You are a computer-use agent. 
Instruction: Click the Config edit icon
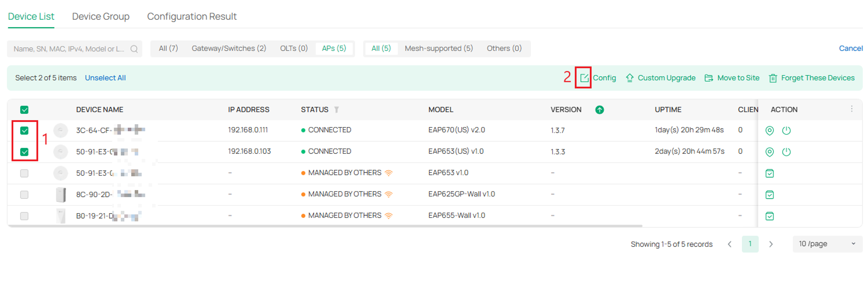[584, 78]
